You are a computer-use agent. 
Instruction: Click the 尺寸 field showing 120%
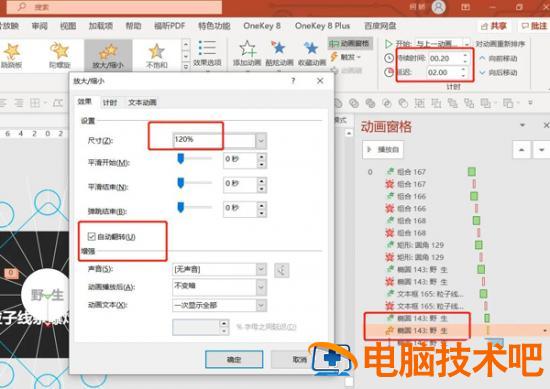point(214,140)
